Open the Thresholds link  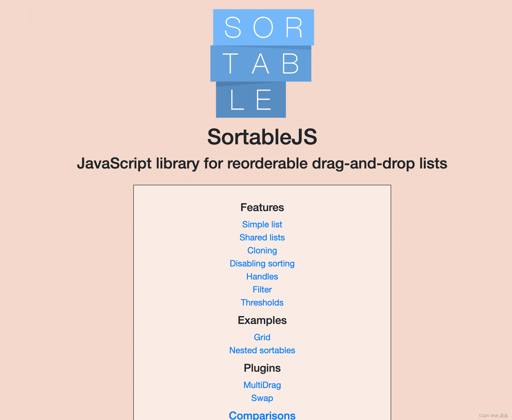pos(262,303)
